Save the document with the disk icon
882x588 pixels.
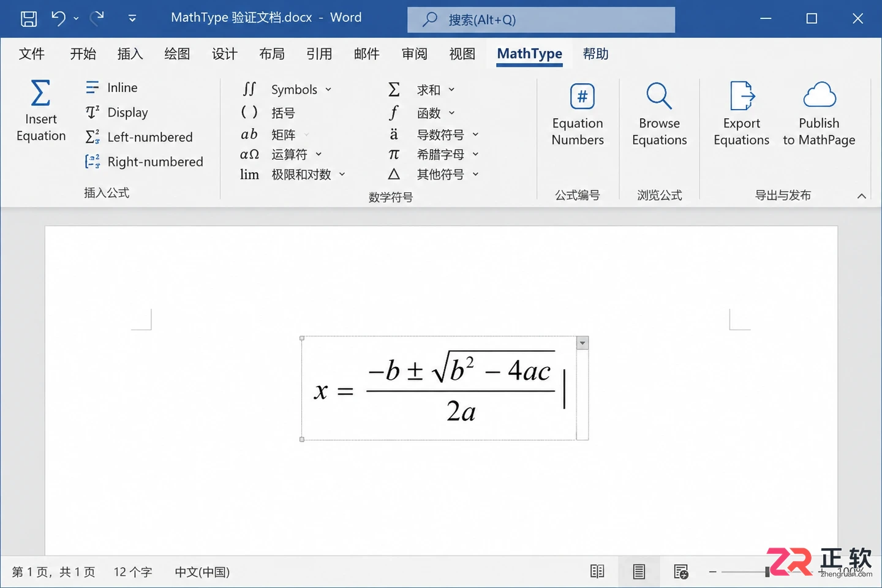29,18
